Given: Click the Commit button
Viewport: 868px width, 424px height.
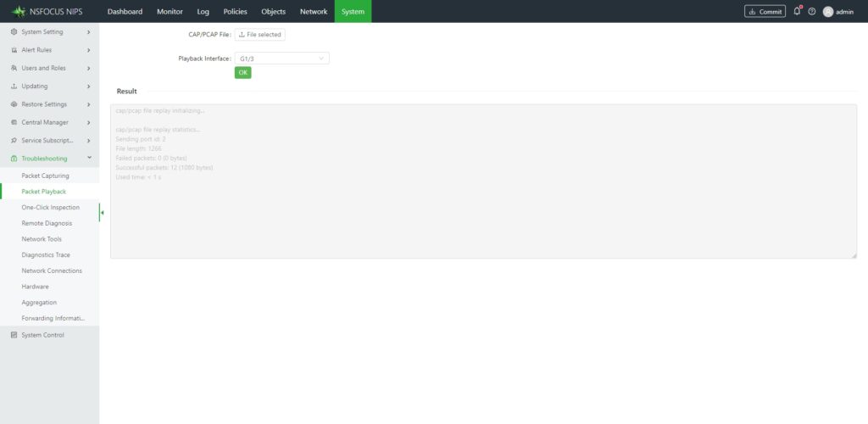Looking at the screenshot, I should pos(765,11).
